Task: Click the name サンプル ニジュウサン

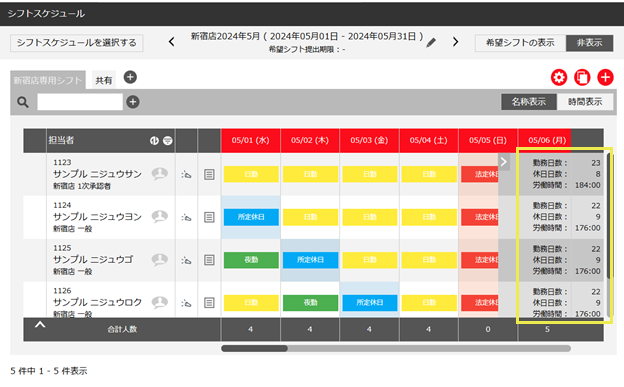Action: coord(97,174)
